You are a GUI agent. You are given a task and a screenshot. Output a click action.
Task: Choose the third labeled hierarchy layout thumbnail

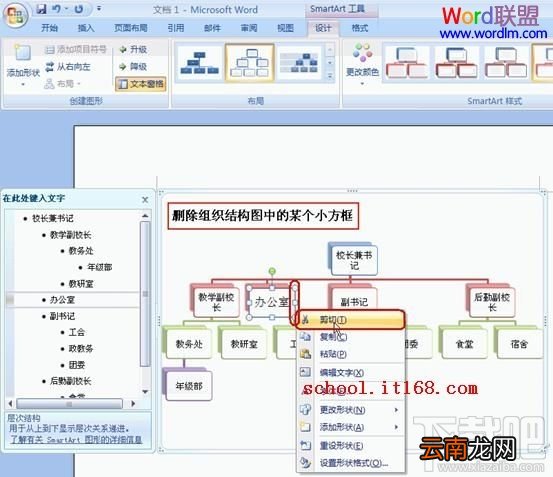(x=299, y=63)
